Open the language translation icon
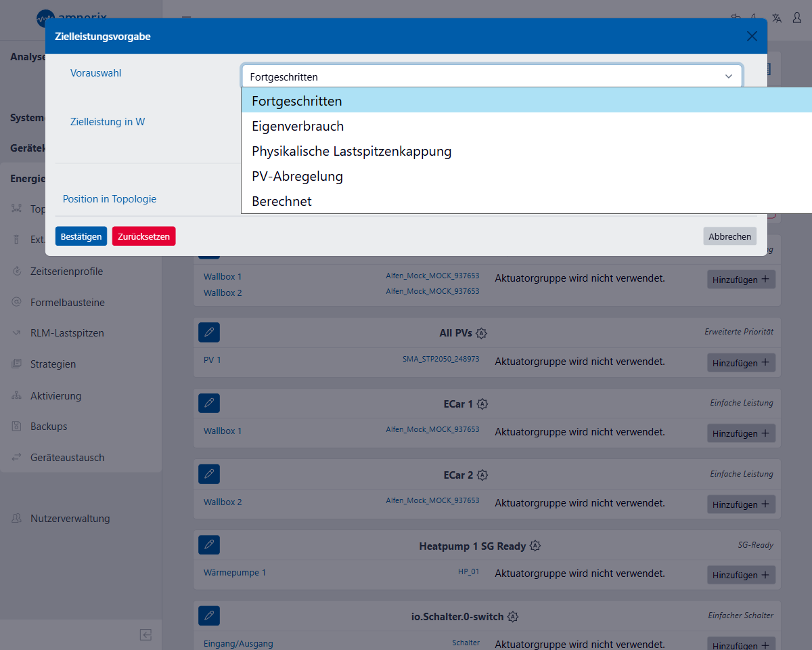The height and width of the screenshot is (650, 812). tap(777, 18)
